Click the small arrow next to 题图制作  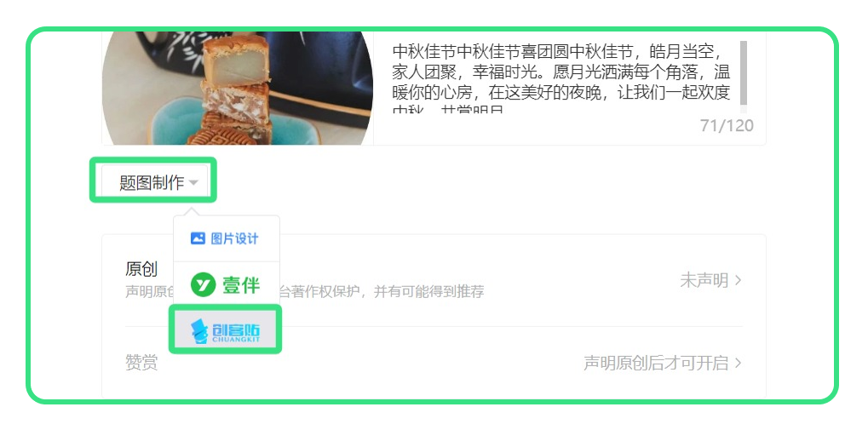pos(193,182)
